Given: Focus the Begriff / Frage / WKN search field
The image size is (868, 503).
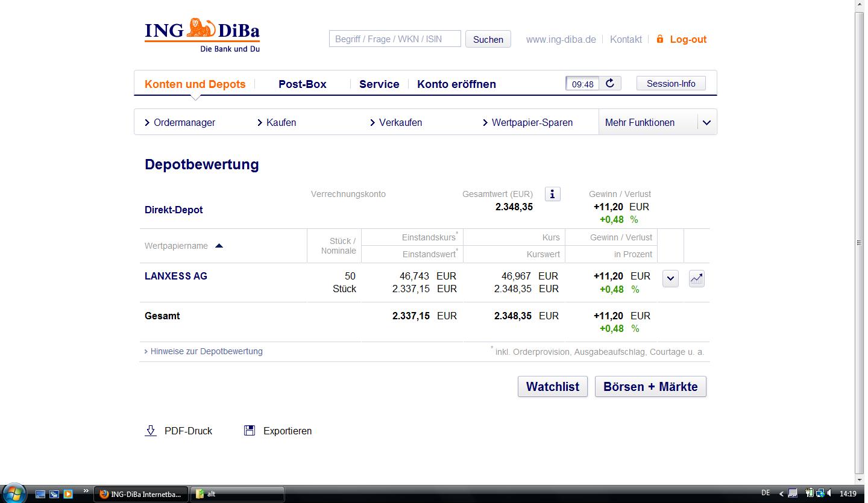Looking at the screenshot, I should tap(395, 39).
